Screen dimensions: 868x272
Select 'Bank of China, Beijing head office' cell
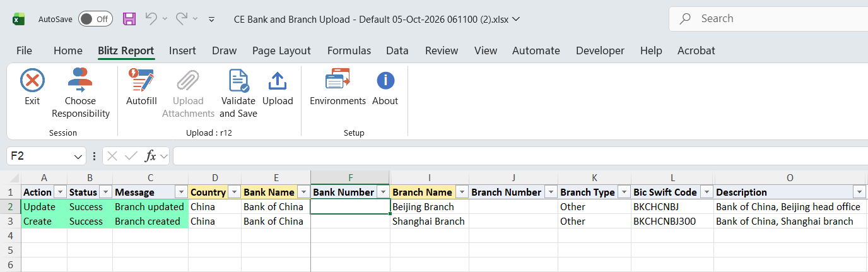[x=790, y=206]
